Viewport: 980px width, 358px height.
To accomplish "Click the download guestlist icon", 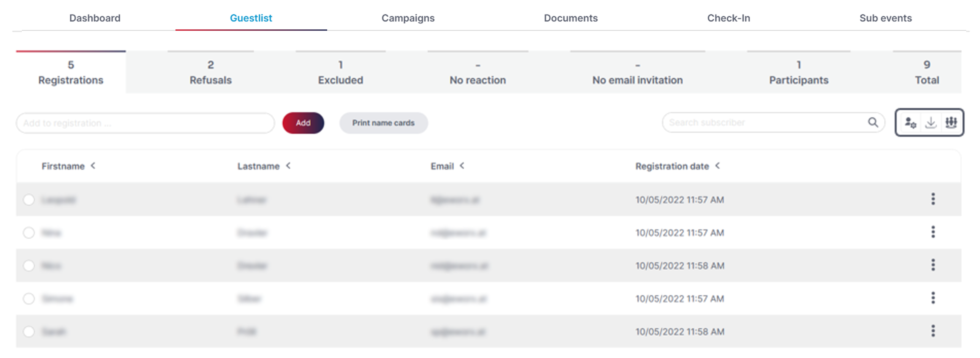I will point(931,123).
